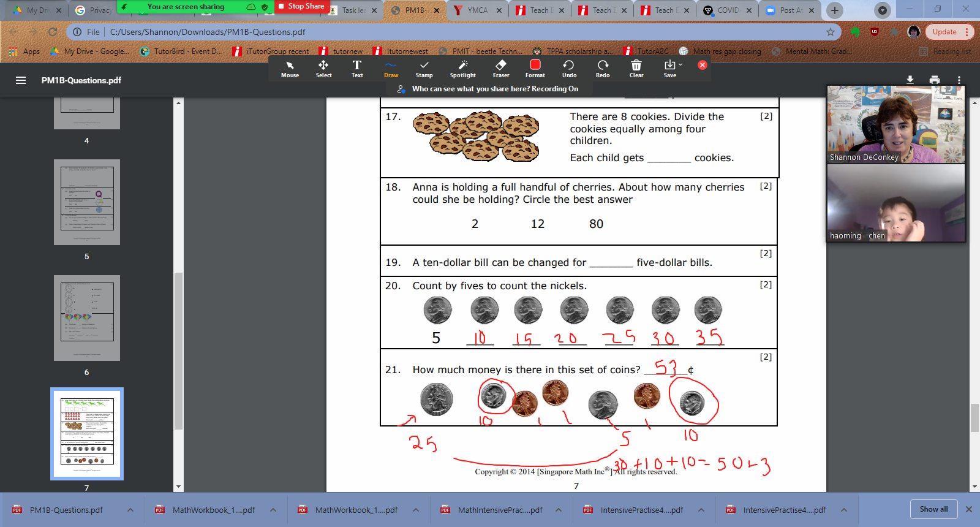The image size is (980, 527).
Task: Switch to the YMCA tab
Action: tap(477, 10)
